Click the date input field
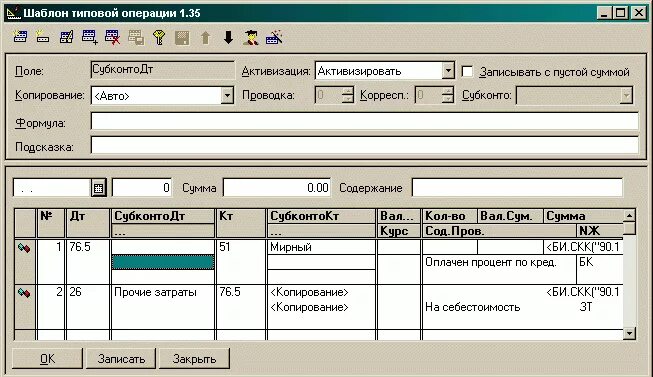The height and width of the screenshot is (377, 653). coord(52,188)
